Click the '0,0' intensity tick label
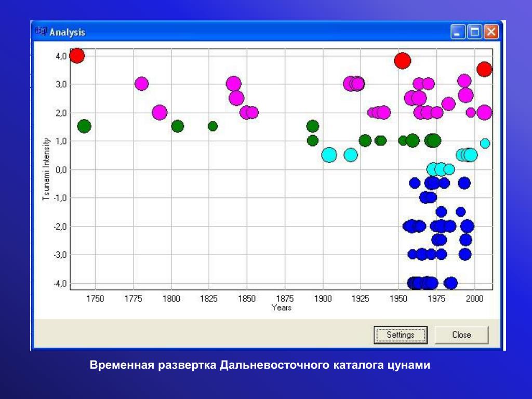Image resolution: width=532 pixels, height=399 pixels. 61,170
